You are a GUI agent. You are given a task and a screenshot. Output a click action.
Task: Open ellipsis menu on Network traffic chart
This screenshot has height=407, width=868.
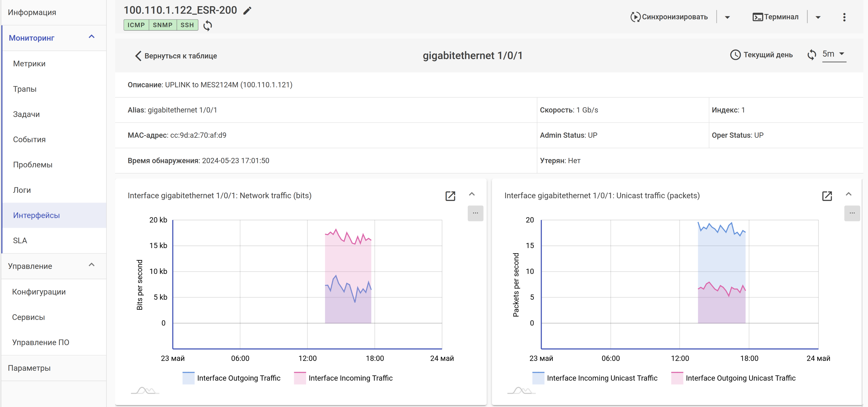click(x=475, y=213)
